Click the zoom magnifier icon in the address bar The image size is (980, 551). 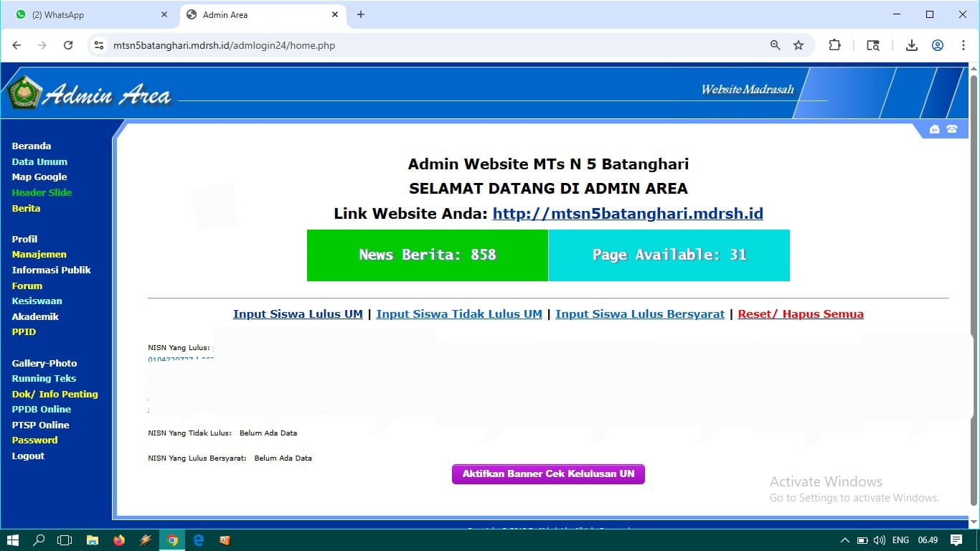[775, 44]
